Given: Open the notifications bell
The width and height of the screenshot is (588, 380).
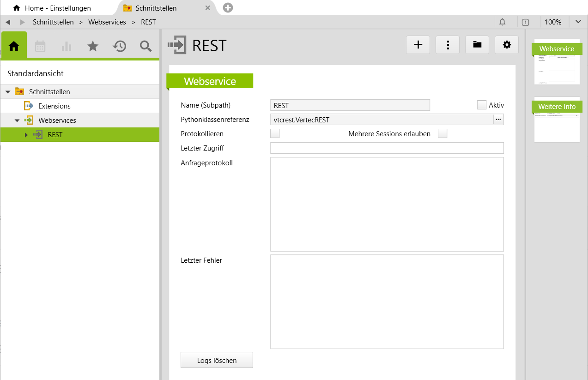Looking at the screenshot, I should (503, 22).
